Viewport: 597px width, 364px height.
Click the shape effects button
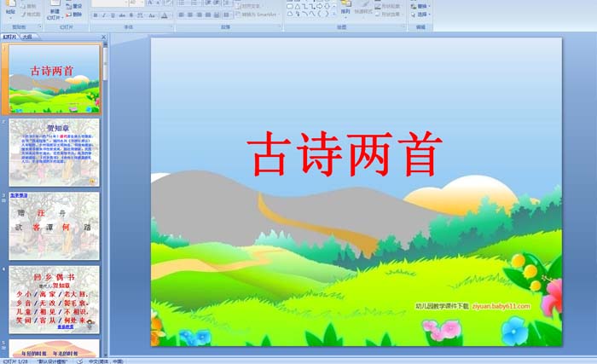pos(387,14)
